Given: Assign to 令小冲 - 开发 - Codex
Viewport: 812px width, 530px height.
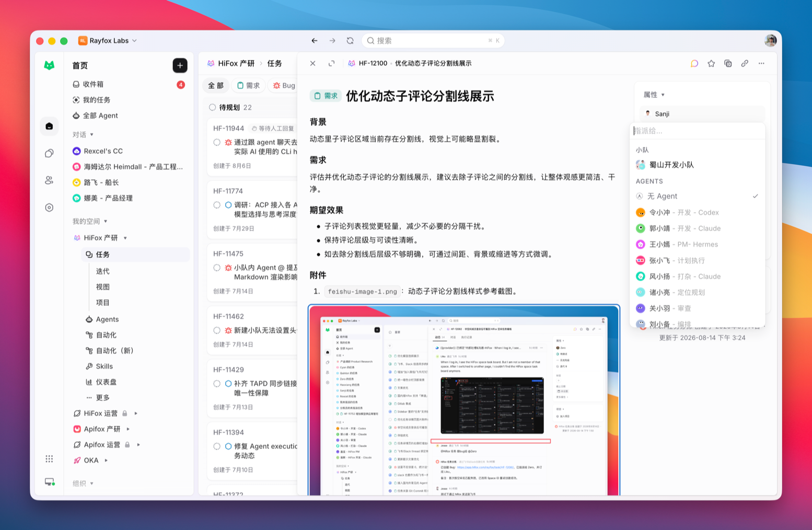Looking at the screenshot, I should tap(697, 212).
